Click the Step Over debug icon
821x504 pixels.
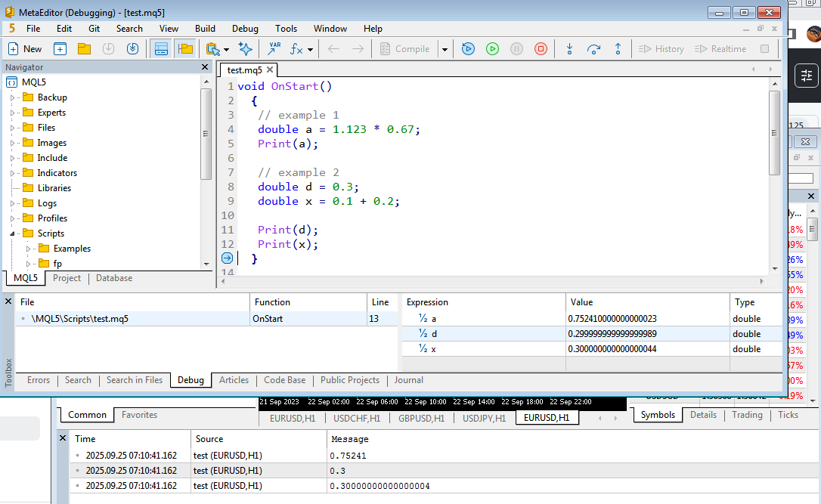pos(593,48)
